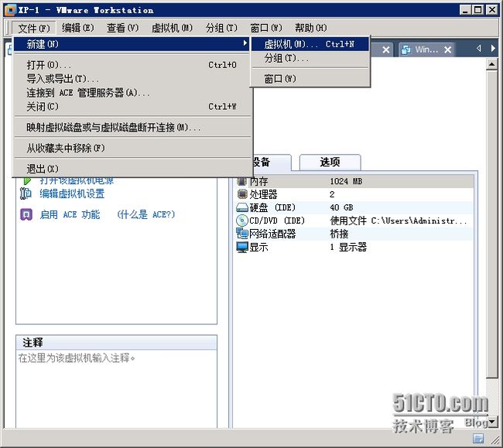This screenshot has height=448, width=503.
Task: Maximize the VMware Workstation window
Action: (478, 10)
